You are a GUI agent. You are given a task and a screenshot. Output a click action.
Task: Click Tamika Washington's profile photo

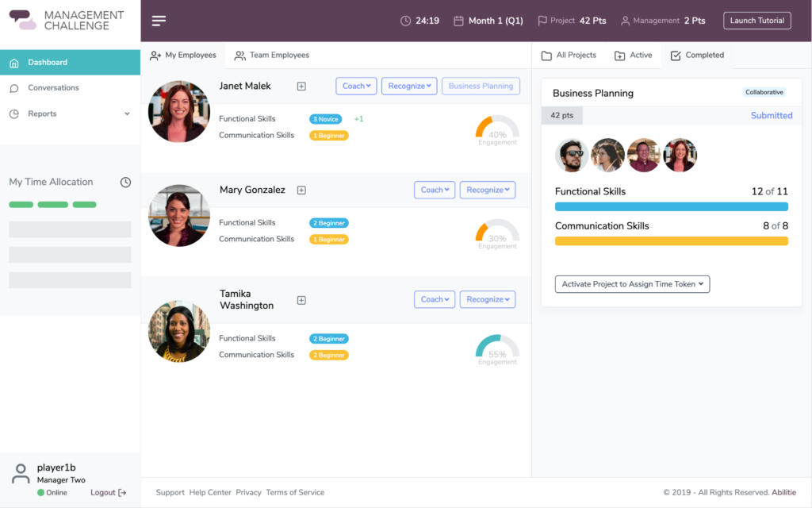pyautogui.click(x=179, y=331)
